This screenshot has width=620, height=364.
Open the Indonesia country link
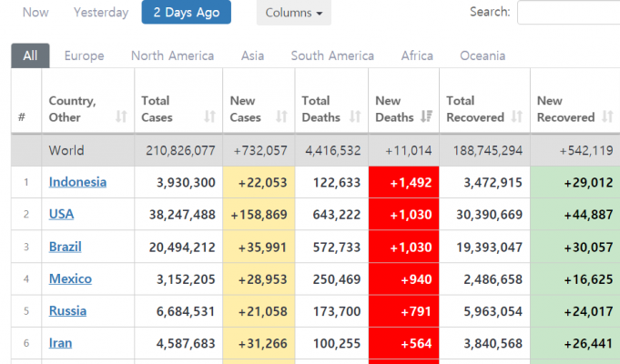click(x=77, y=182)
